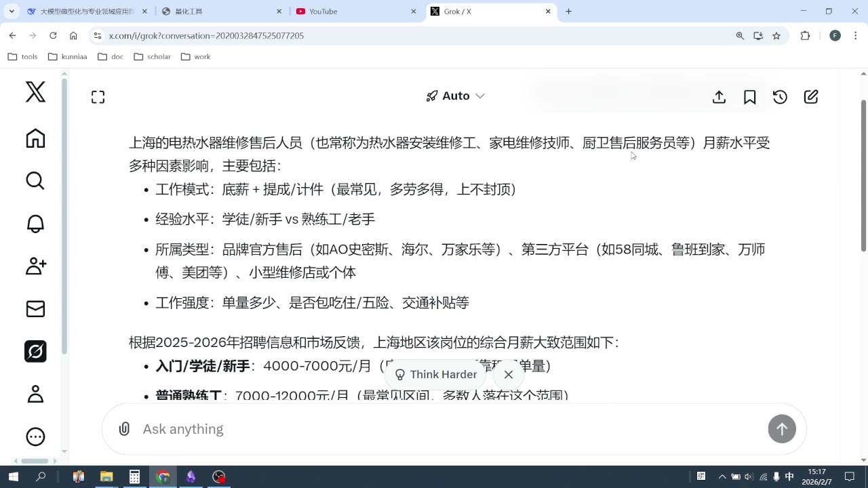Open the scholar bookmark folder
Image resolution: width=868 pixels, height=488 pixels.
tap(152, 57)
